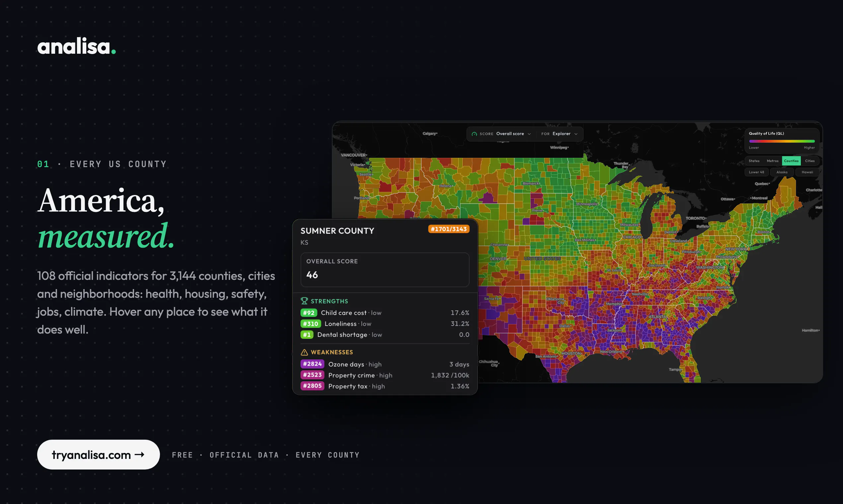Click the ATLANTA label on the map
Image resolution: width=843 pixels, height=504 pixels.
(x=657, y=317)
